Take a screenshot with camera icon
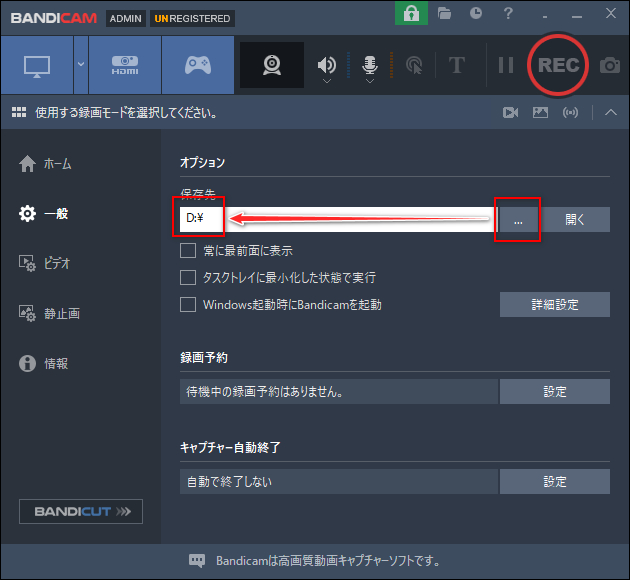The width and height of the screenshot is (630, 580). 610,65
